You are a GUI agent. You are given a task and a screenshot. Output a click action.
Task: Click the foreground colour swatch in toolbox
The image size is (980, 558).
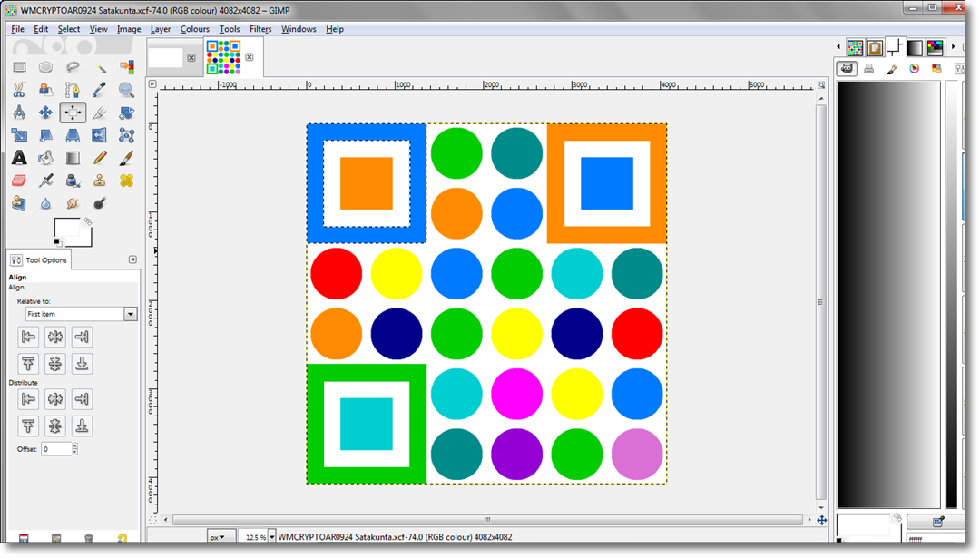[66, 228]
